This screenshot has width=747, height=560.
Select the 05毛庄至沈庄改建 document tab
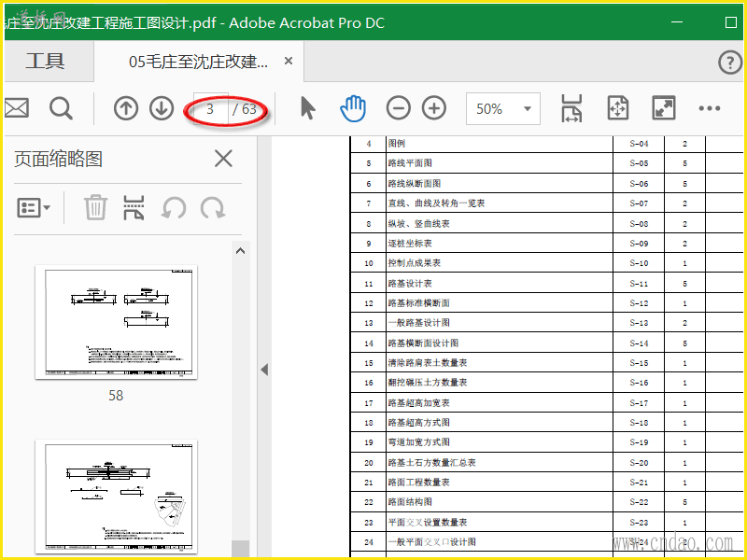tap(198, 62)
